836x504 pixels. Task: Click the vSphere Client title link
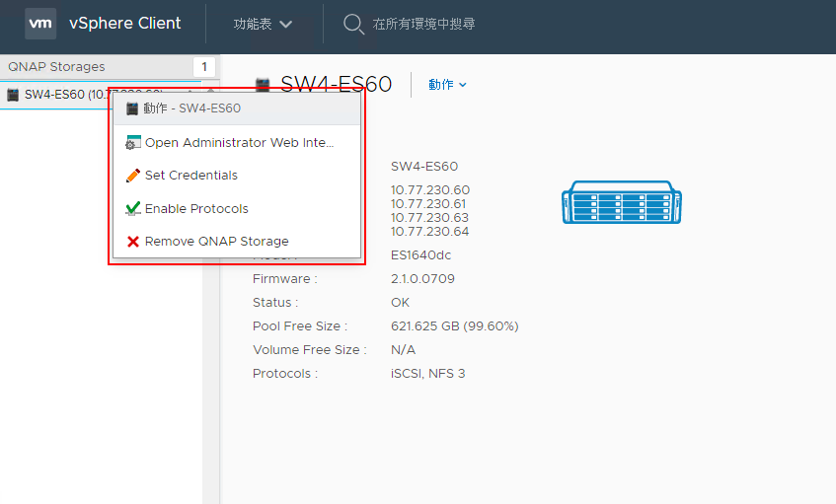pyautogui.click(x=124, y=24)
